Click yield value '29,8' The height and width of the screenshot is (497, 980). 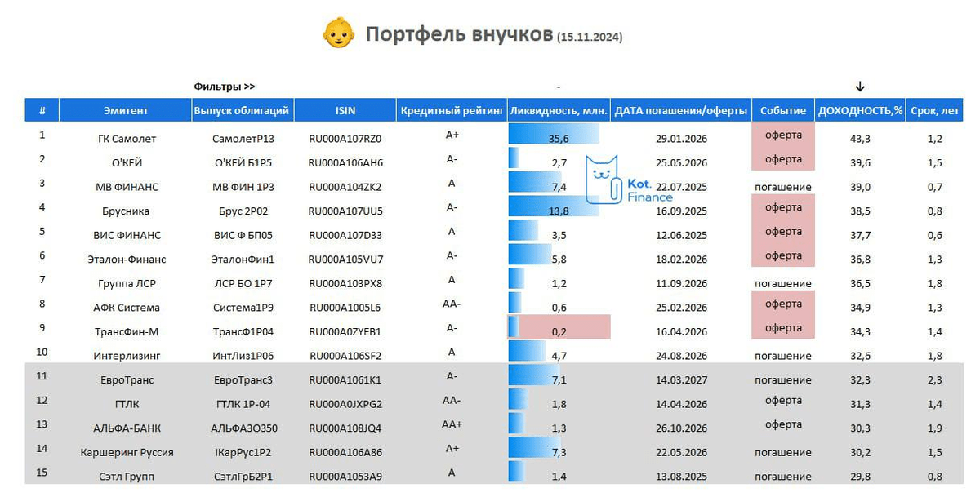click(x=860, y=477)
